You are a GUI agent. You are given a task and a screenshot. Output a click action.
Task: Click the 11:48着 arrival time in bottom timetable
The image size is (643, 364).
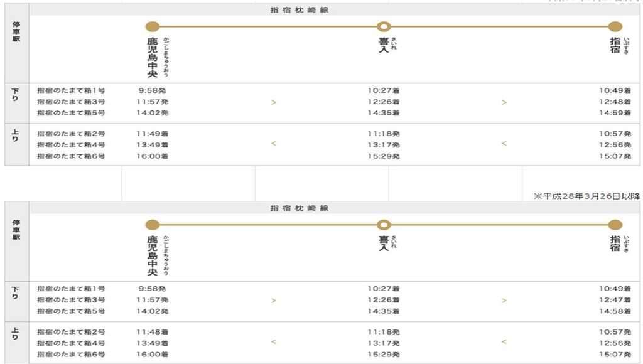click(153, 332)
